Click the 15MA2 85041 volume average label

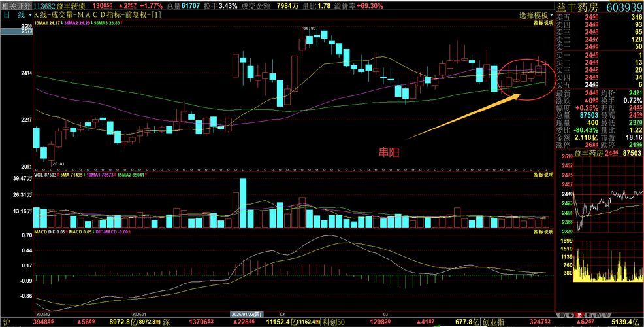point(131,175)
